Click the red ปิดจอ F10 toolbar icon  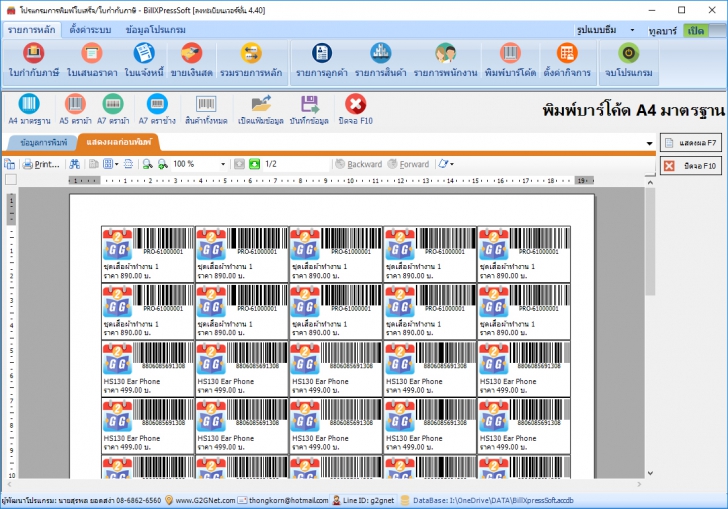[355, 108]
